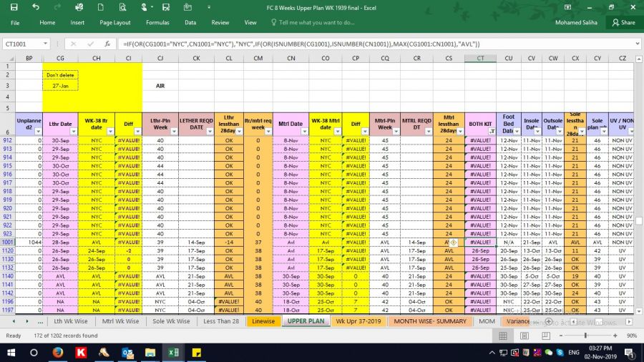Open File Explorer from the taskbar
The width and height of the screenshot is (644, 362).
click(150, 353)
